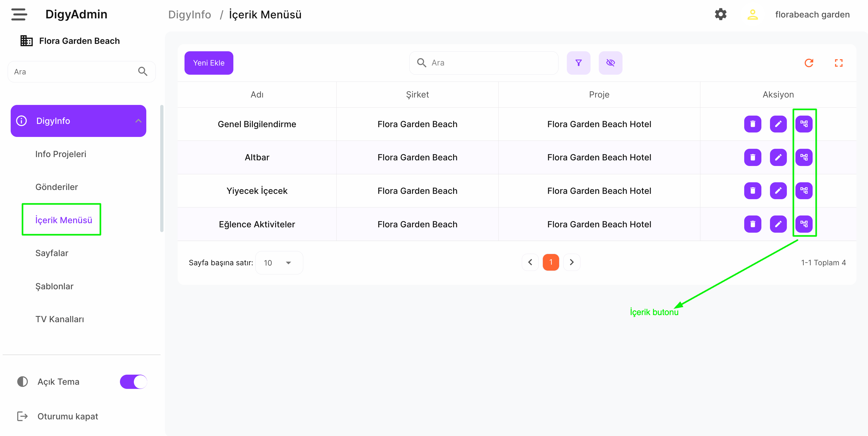The width and height of the screenshot is (868, 436).
Task: Toggle the Açık Tema switch
Action: (134, 382)
